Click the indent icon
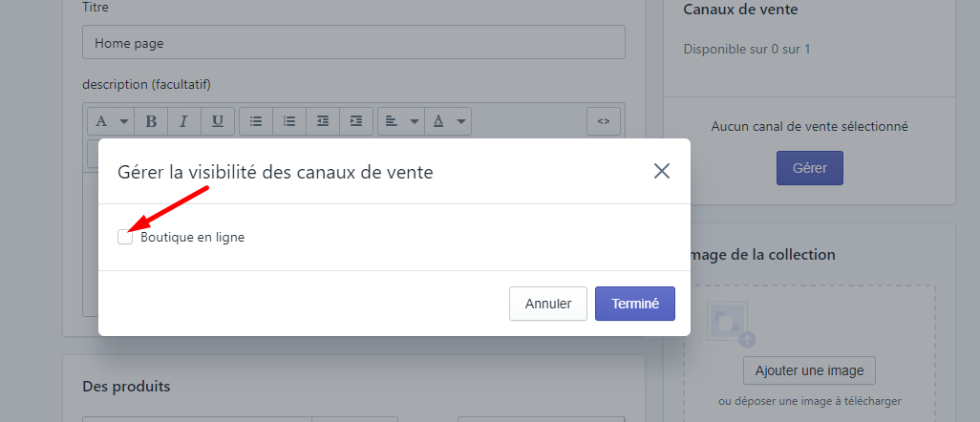980x422 pixels. click(x=355, y=121)
